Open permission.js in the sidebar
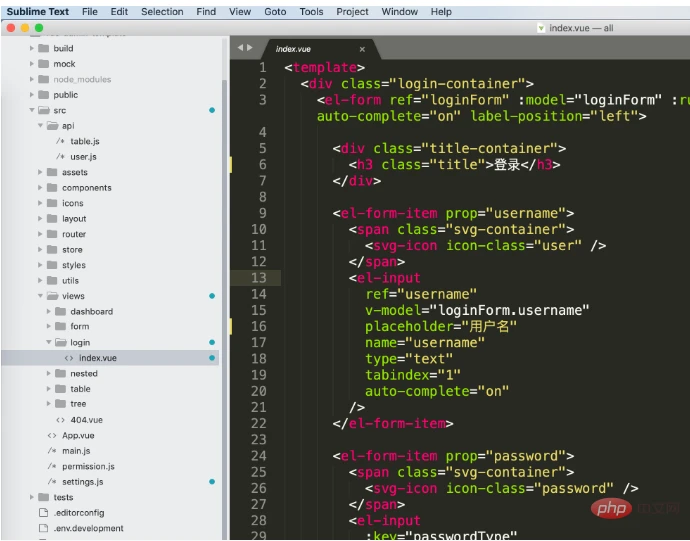The width and height of the screenshot is (690, 541). click(88, 466)
